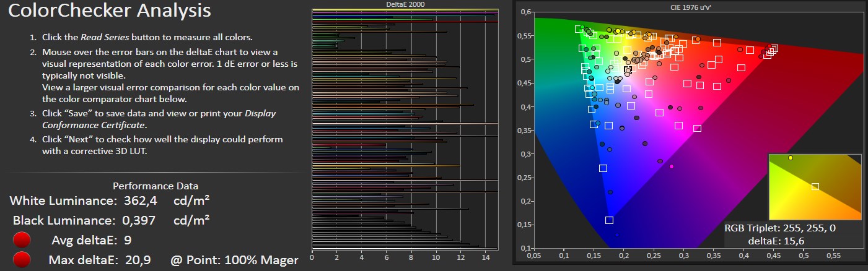Click the 100% Mager point label
868x271 pixels.
click(x=261, y=260)
